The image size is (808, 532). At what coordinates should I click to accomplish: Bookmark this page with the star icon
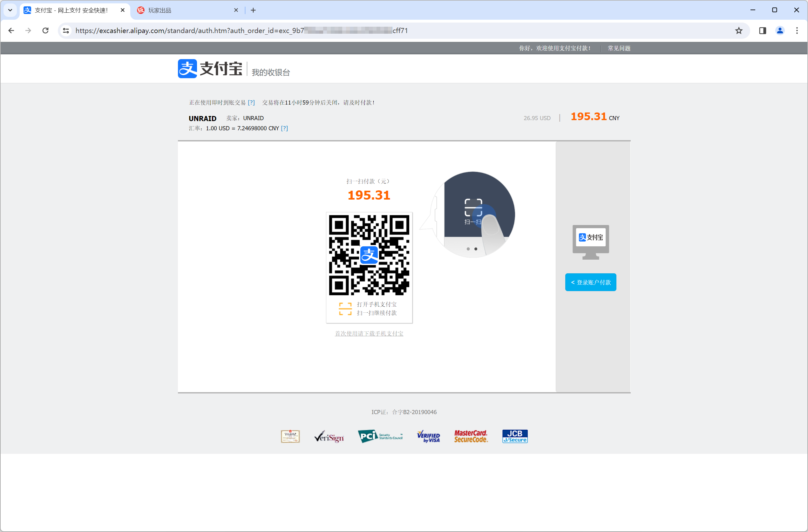739,31
